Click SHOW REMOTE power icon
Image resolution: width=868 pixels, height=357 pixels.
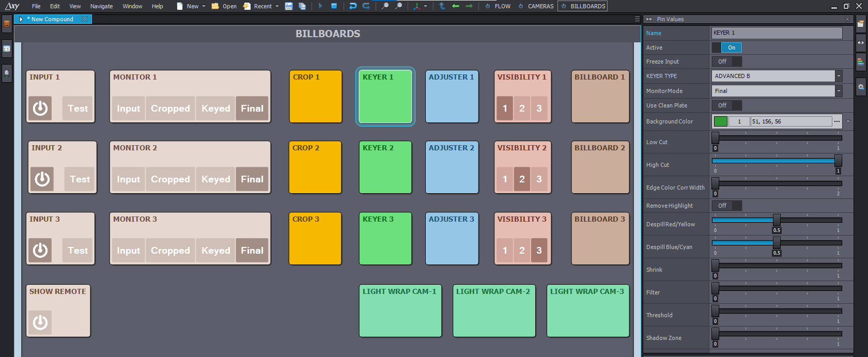40,322
